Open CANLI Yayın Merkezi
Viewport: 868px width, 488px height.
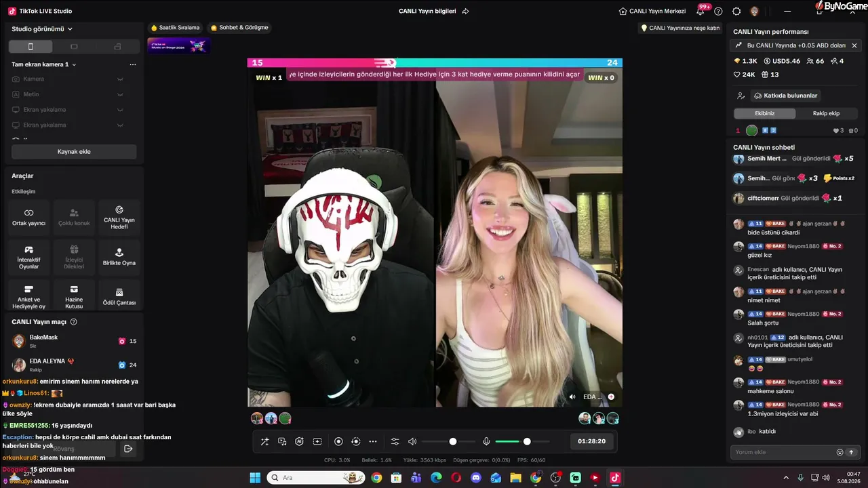tap(652, 11)
